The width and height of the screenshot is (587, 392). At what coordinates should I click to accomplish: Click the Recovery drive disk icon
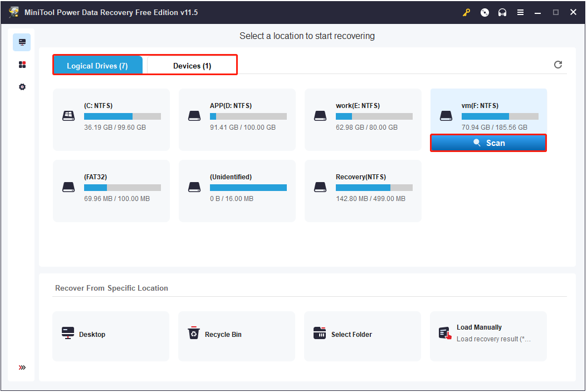320,187
